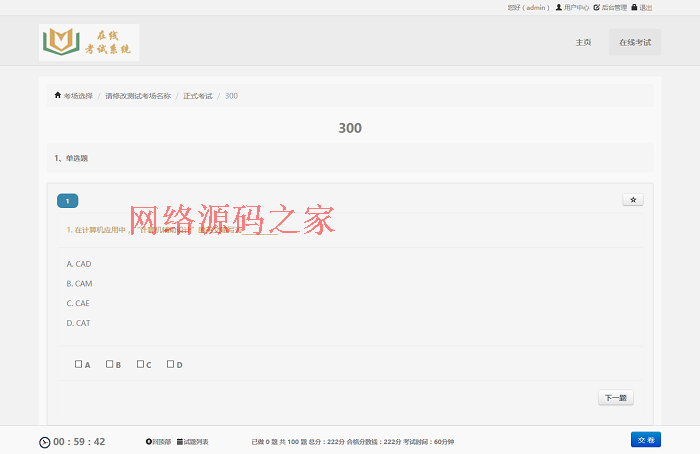The height and width of the screenshot is (454, 700).
Task: Open 考场选择 breadcrumb link
Action: 78,96
